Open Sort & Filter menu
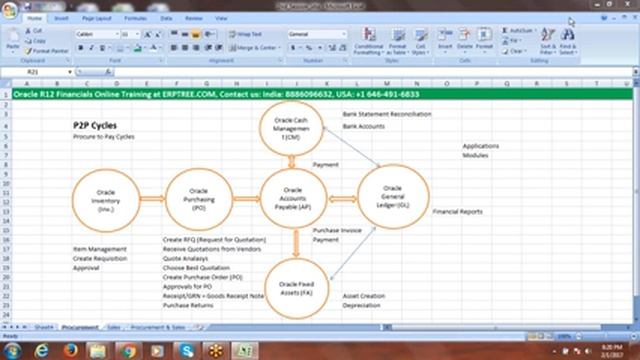 pos(548,41)
